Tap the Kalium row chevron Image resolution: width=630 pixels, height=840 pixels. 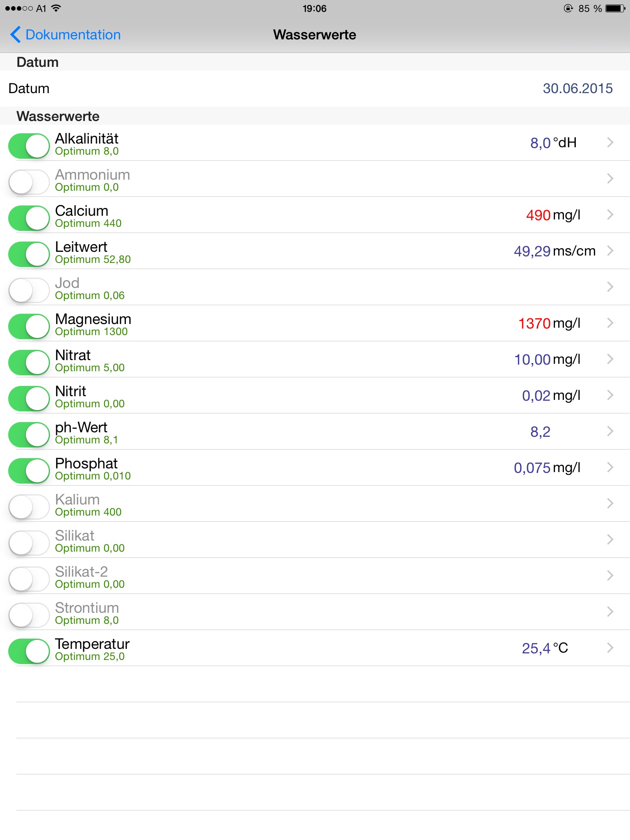[610, 503]
